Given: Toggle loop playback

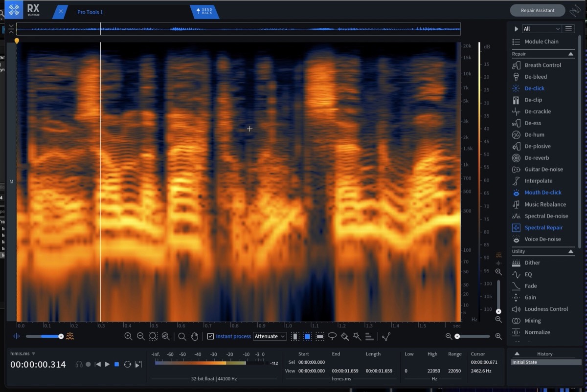Looking at the screenshot, I should [x=127, y=364].
